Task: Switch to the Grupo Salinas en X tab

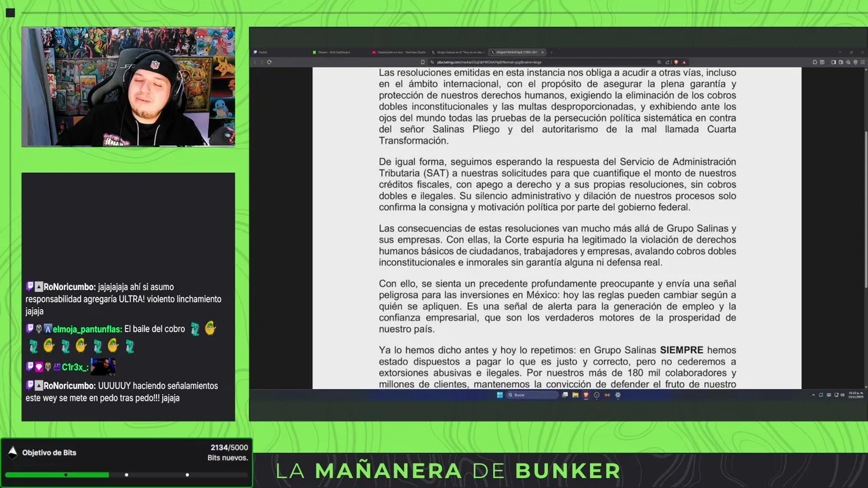Action: [457, 52]
